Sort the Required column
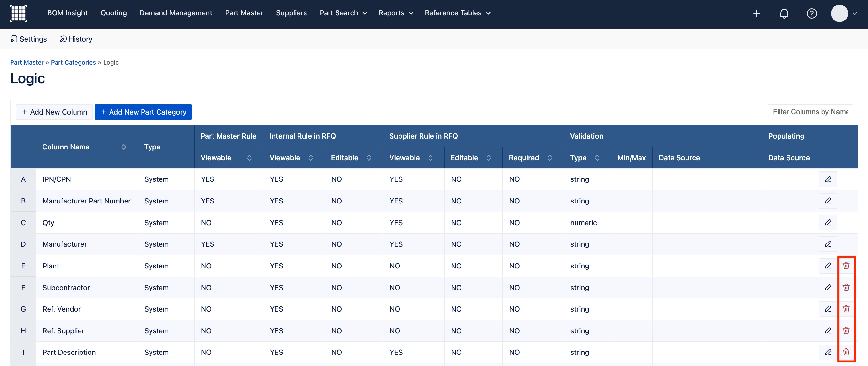This screenshot has width=868, height=366. tap(550, 158)
